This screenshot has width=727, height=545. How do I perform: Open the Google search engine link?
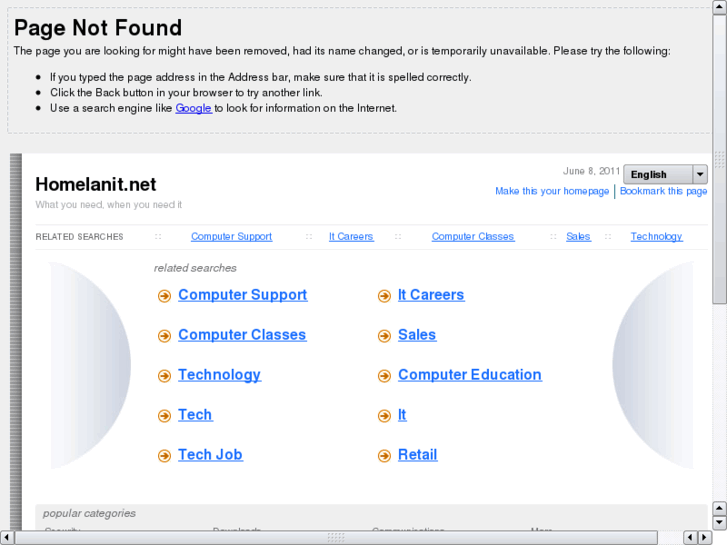[x=193, y=108]
